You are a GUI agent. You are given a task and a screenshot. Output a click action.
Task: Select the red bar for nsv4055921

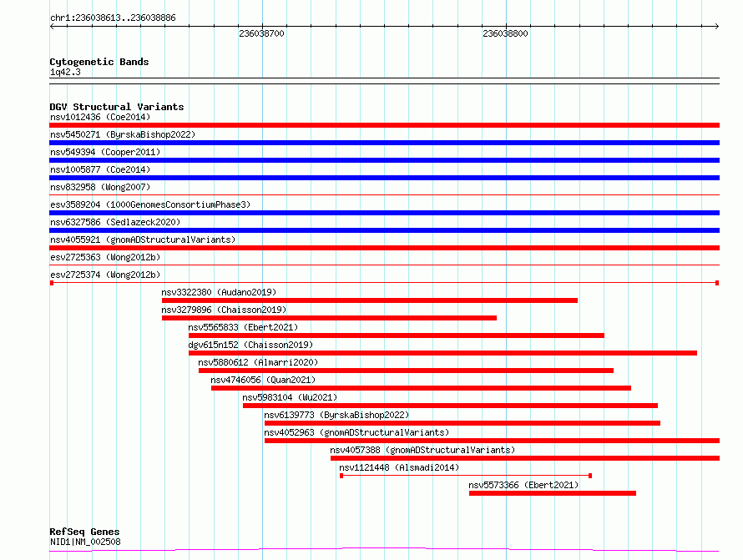pos(384,248)
